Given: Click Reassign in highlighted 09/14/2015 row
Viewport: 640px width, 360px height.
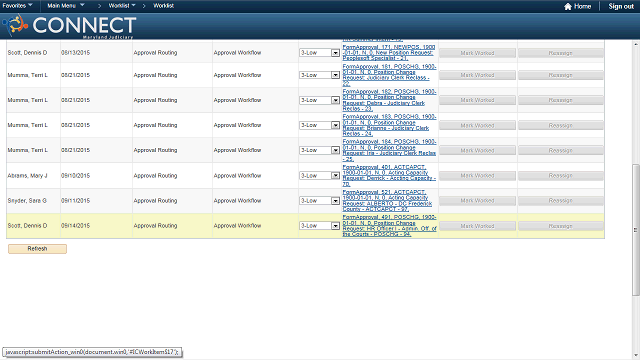Looking at the screenshot, I should pos(560,226).
